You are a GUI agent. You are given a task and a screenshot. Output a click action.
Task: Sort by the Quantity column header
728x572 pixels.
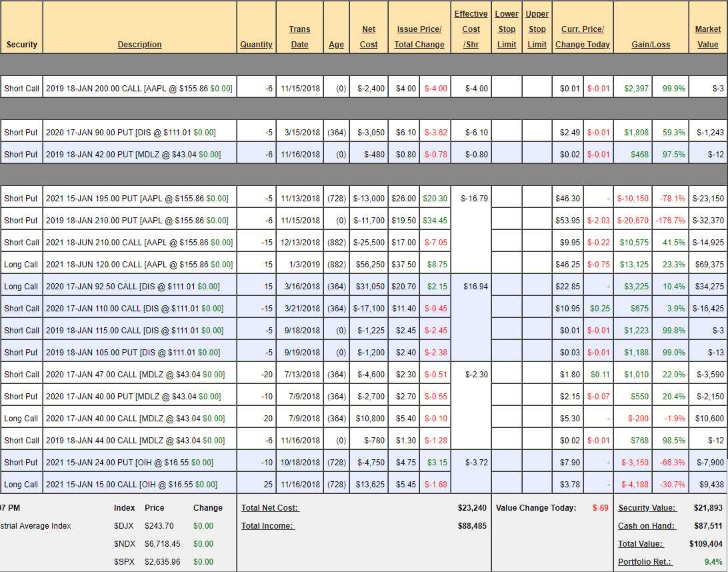coord(256,45)
